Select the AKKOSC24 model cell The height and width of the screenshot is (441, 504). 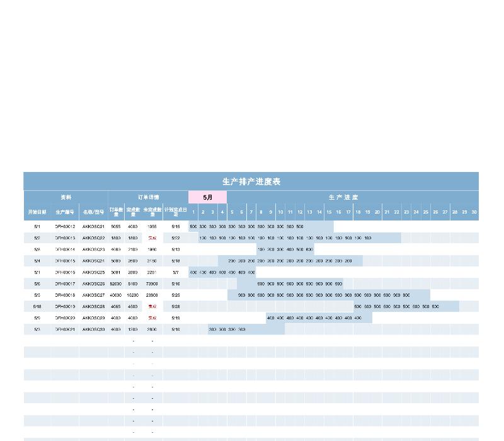pyautogui.click(x=93, y=261)
